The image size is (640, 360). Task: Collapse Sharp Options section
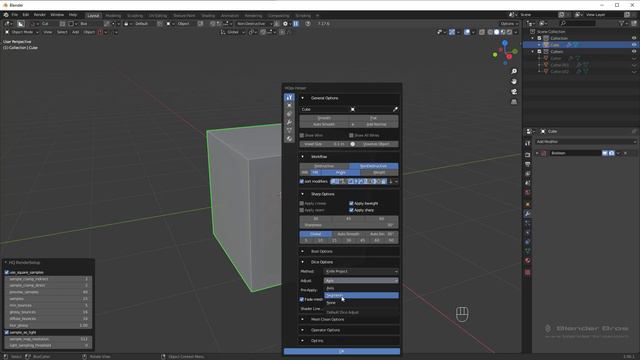point(302,194)
